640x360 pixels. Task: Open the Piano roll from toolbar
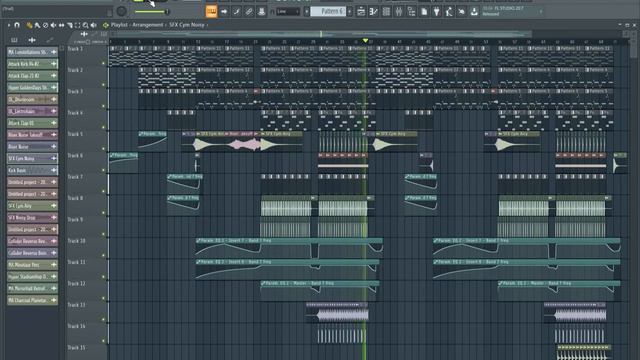(x=373, y=12)
